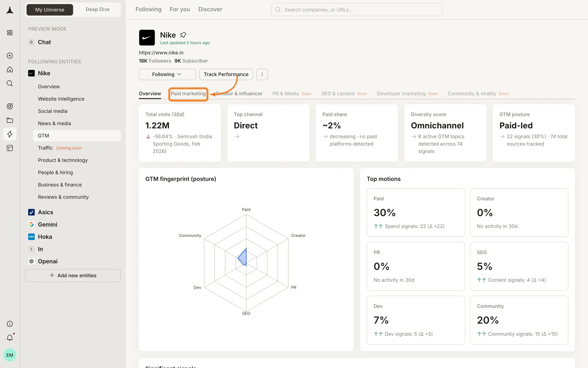588x368 pixels.
Task: Open Overview under Nike in sidebar
Action: [49, 87]
